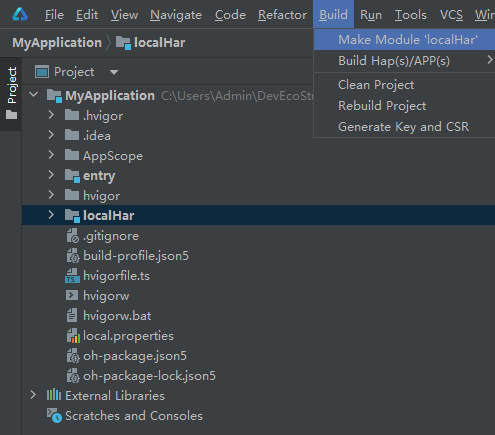Select .hvigor in project tree

(103, 116)
